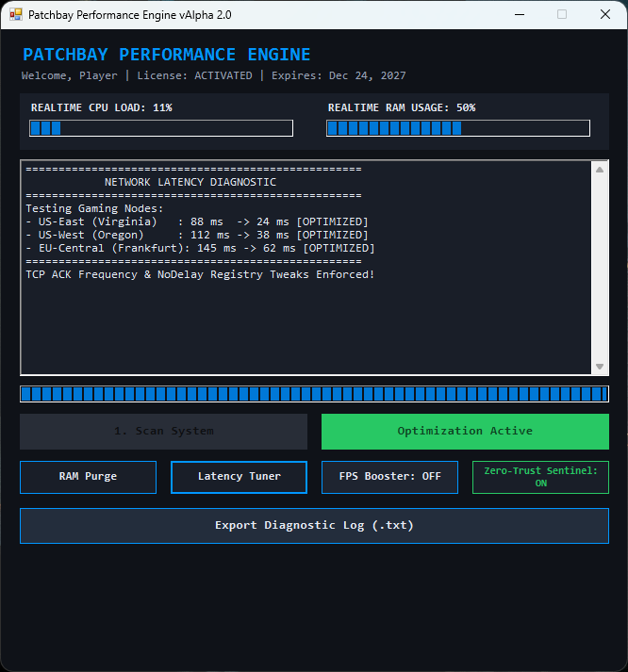Click Export Diagnostic Log (.txt)

314,526
